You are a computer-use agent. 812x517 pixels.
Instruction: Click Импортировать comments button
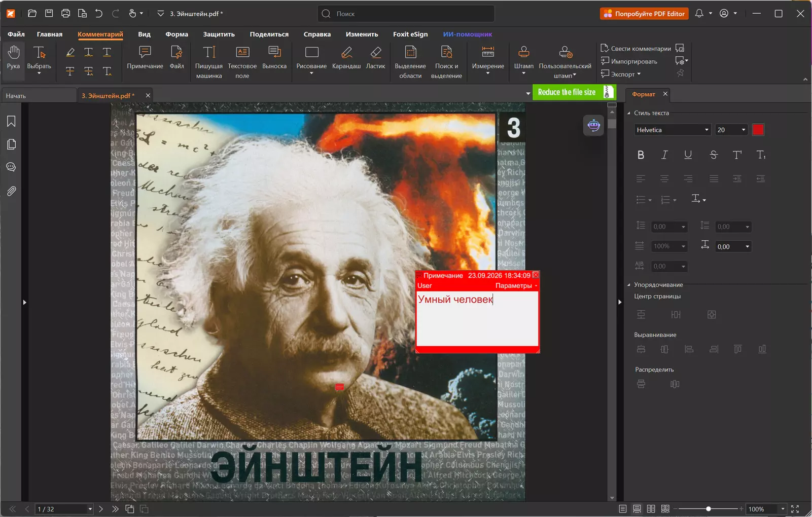coord(629,61)
